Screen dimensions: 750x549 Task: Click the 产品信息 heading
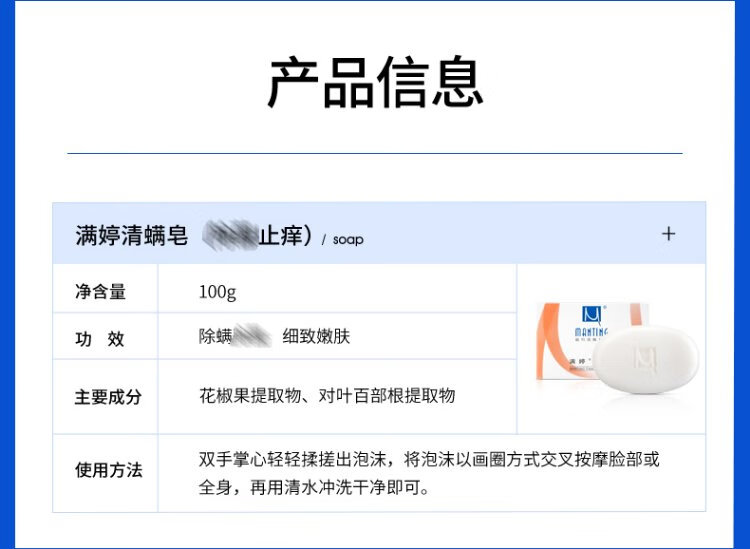click(x=375, y=83)
